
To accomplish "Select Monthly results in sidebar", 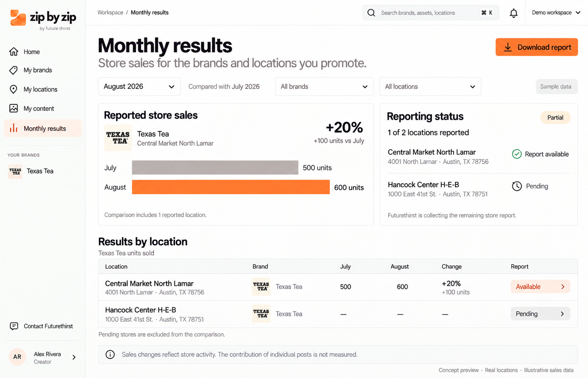I will (x=43, y=129).
